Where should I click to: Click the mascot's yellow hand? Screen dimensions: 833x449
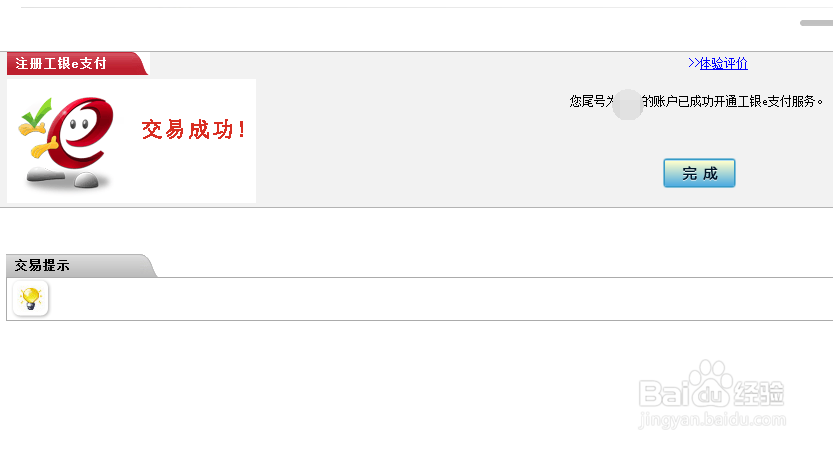click(43, 150)
